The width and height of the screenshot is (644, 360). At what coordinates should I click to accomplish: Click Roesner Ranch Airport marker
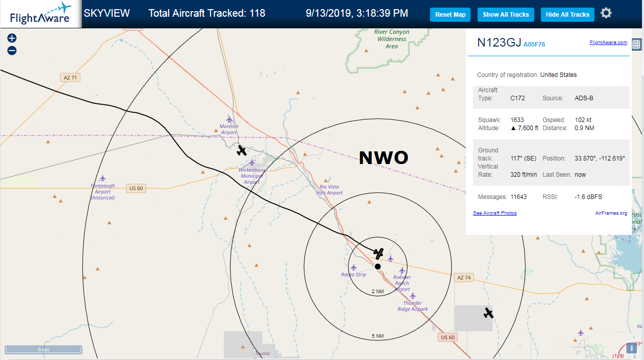[x=402, y=270]
